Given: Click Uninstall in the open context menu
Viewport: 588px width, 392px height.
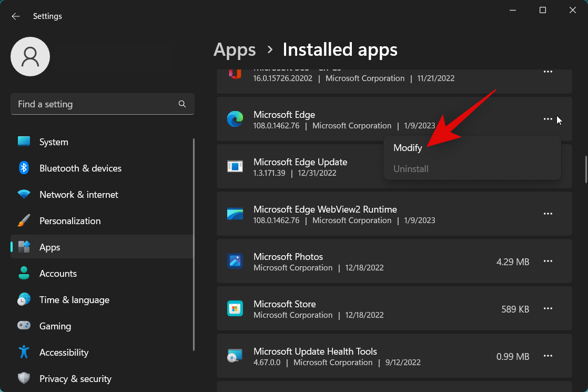Looking at the screenshot, I should [x=411, y=169].
